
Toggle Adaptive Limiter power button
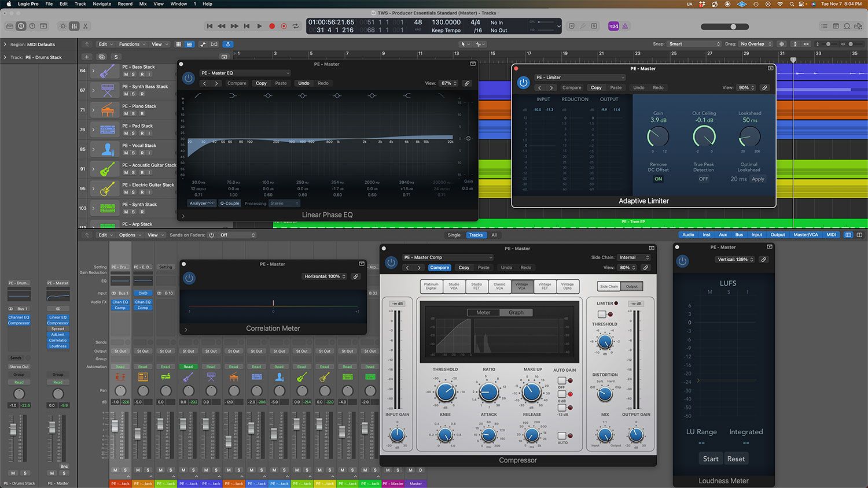click(x=523, y=83)
